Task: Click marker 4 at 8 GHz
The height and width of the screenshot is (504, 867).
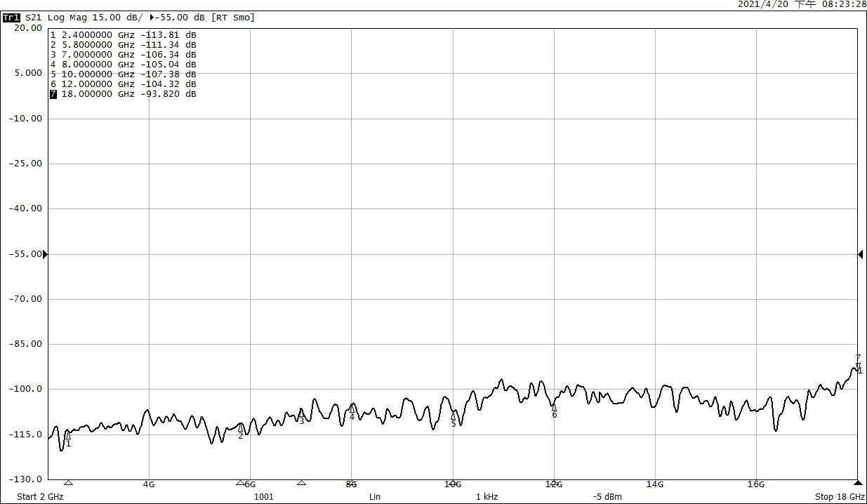Action: coord(352,409)
